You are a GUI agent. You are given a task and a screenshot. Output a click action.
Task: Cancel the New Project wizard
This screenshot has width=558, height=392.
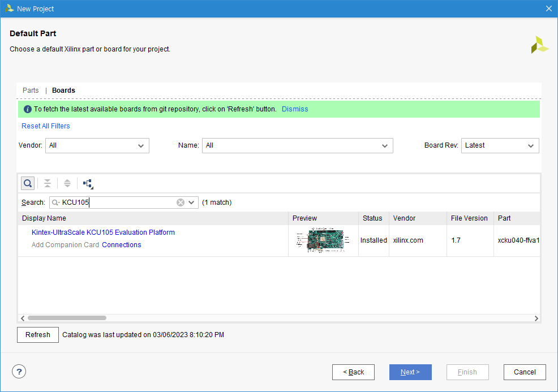click(x=525, y=372)
